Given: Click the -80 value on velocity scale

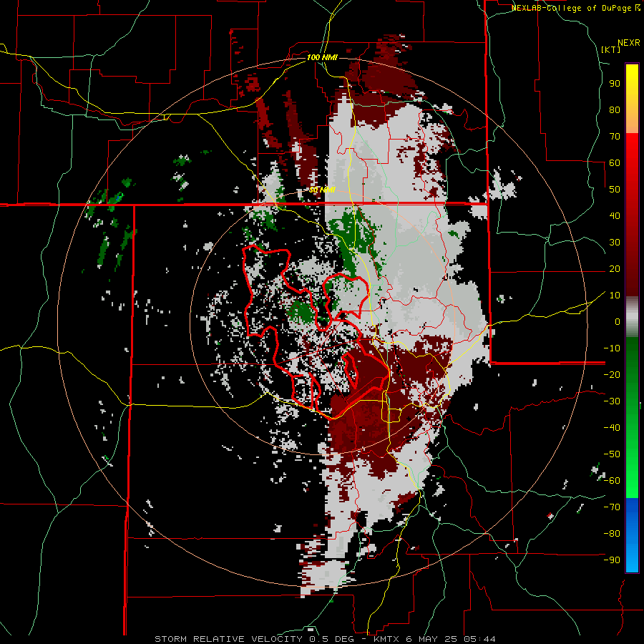Looking at the screenshot, I should (x=612, y=534).
